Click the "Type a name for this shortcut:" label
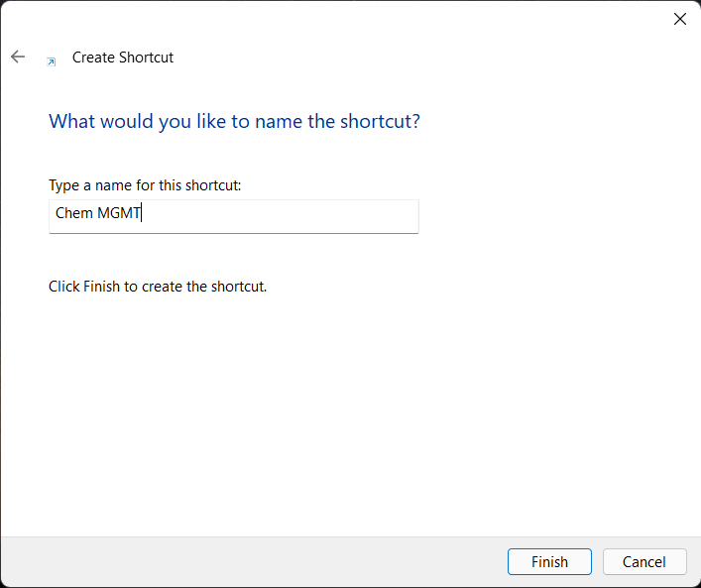This screenshot has width=701, height=588. point(145,185)
